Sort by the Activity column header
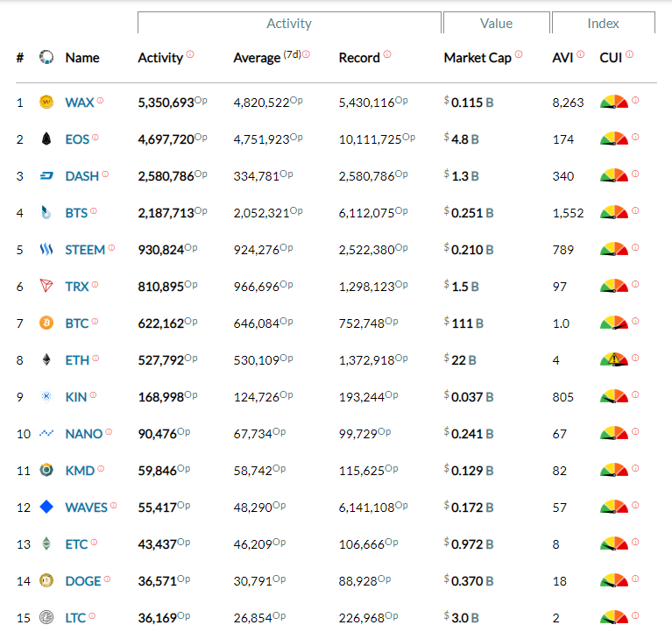This screenshot has height=632, width=672. tap(160, 58)
